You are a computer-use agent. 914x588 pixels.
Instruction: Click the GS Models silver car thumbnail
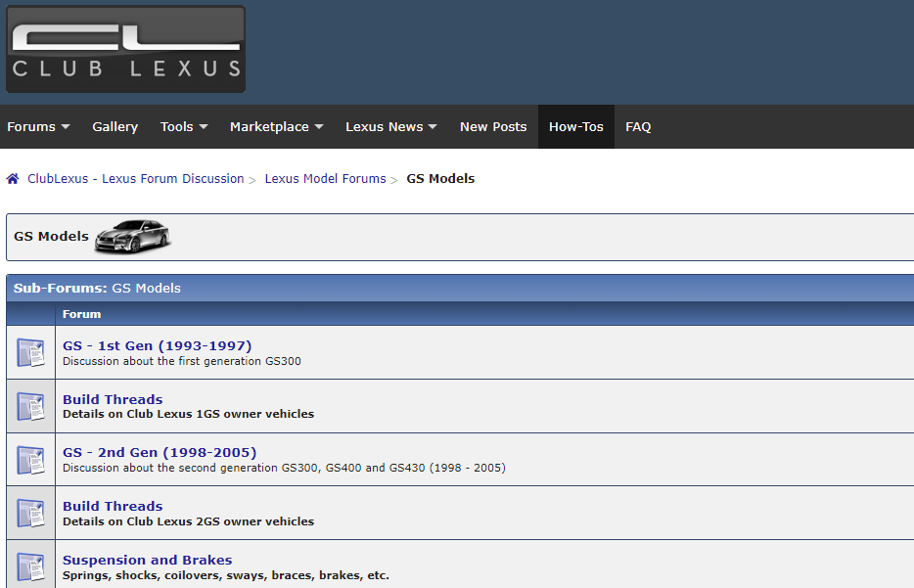[x=133, y=237]
